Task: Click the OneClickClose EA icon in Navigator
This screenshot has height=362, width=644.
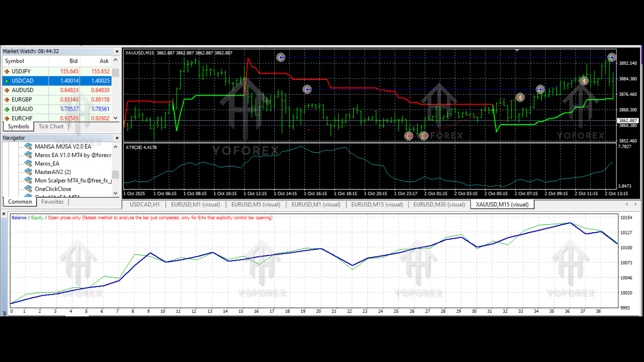Action: click(29, 189)
